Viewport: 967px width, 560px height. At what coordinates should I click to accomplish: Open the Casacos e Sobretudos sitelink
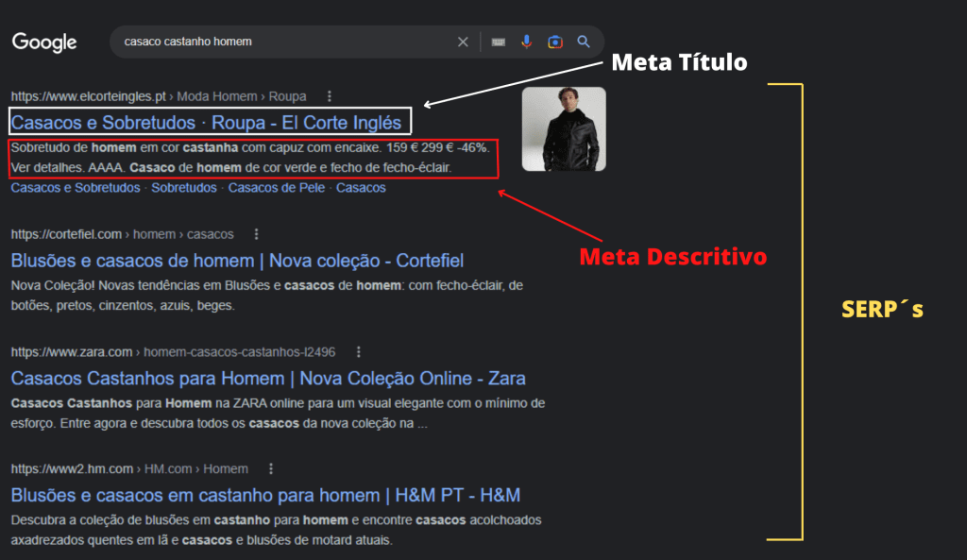click(x=76, y=188)
